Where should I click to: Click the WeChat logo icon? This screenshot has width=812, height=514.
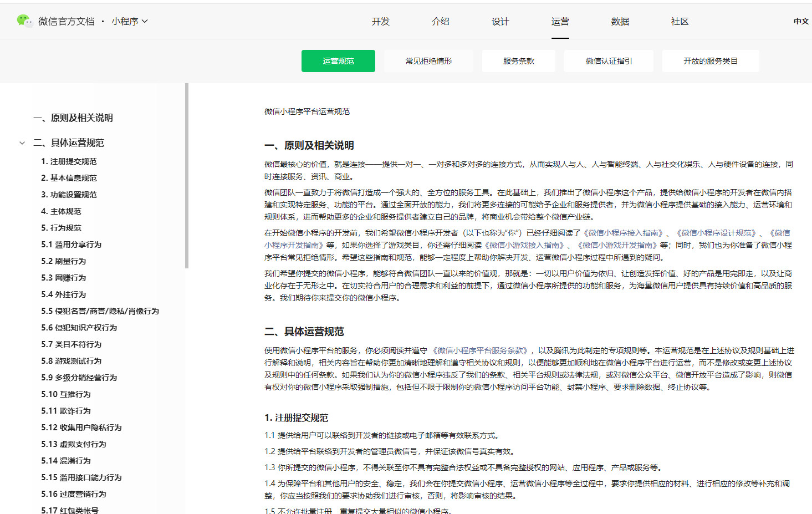pyautogui.click(x=24, y=21)
